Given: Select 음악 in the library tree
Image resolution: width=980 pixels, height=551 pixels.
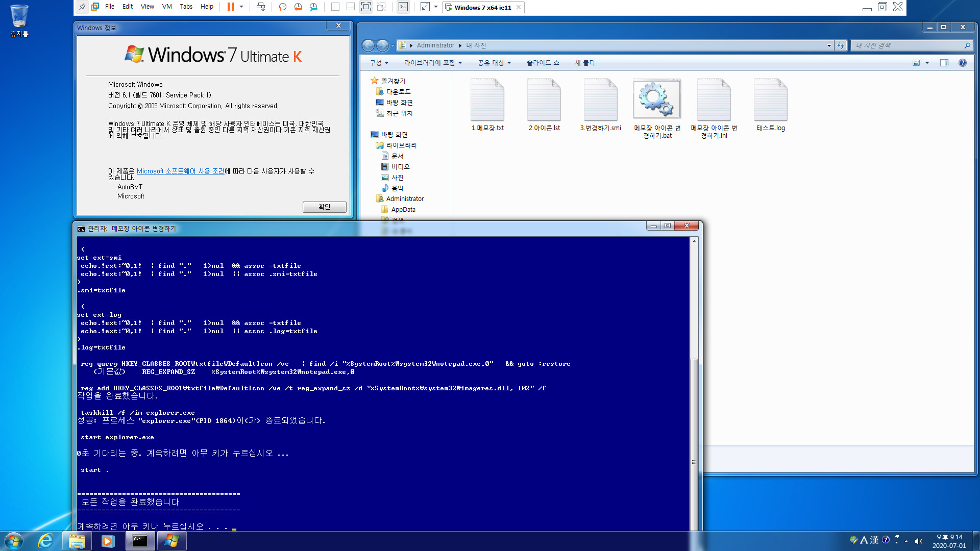Looking at the screenshot, I should tap(397, 188).
